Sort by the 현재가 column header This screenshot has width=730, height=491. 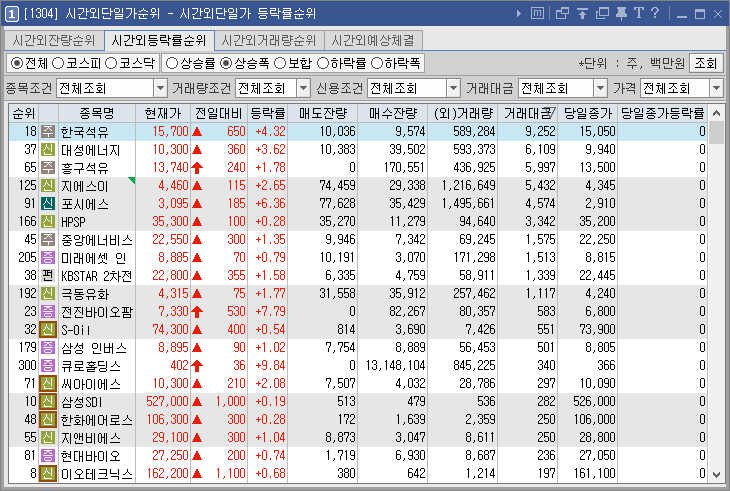click(162, 114)
